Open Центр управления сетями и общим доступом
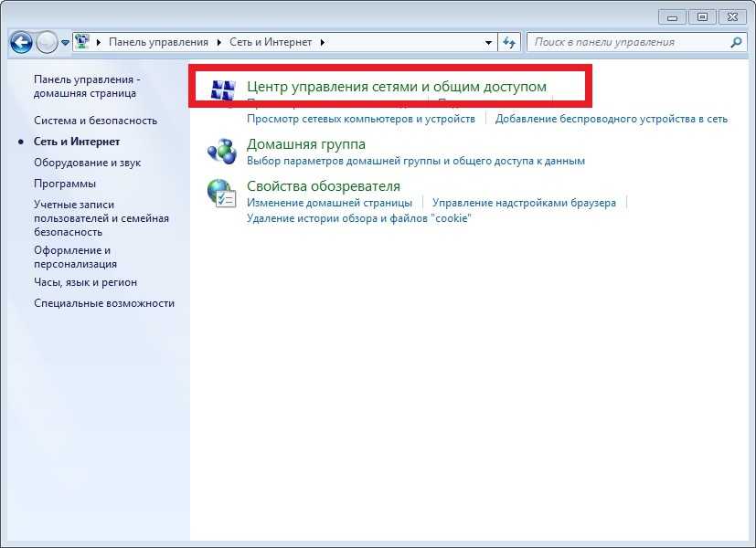Viewport: 756px width, 548px height. point(397,87)
